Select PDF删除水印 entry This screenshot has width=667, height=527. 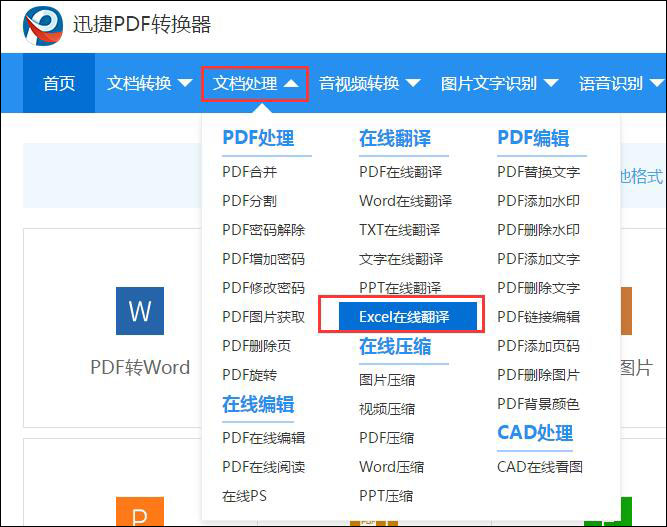(539, 230)
